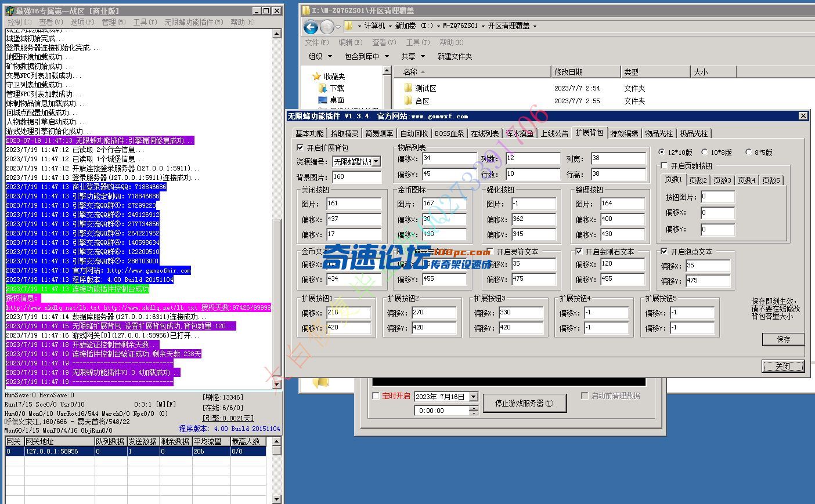Screen dimensions: 815x504
Task: Click 扩展按钮1 偏移X field
Action: (x=348, y=312)
